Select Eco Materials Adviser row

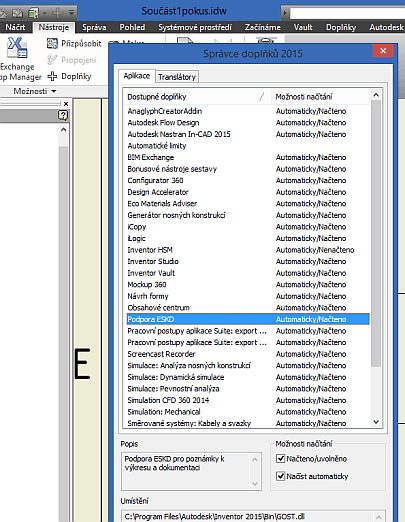(247, 204)
